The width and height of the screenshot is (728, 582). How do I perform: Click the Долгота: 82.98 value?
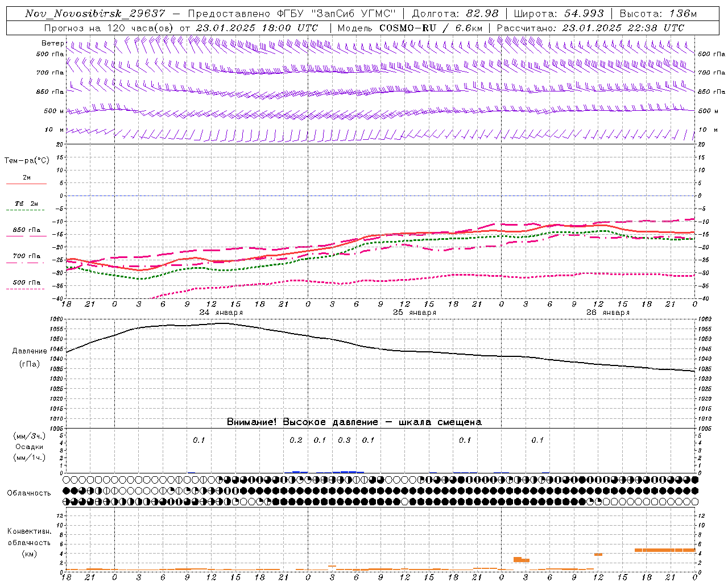click(455, 14)
